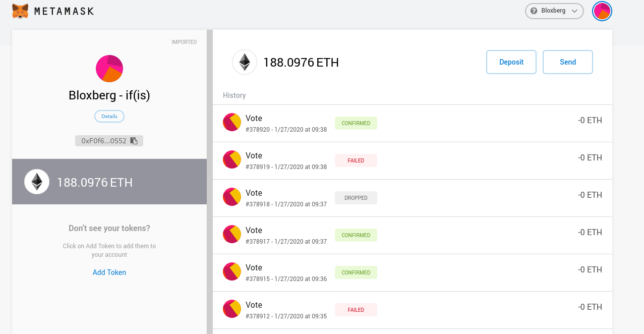Click identicon of transaction #378915
This screenshot has width=644, height=334.
click(x=232, y=271)
